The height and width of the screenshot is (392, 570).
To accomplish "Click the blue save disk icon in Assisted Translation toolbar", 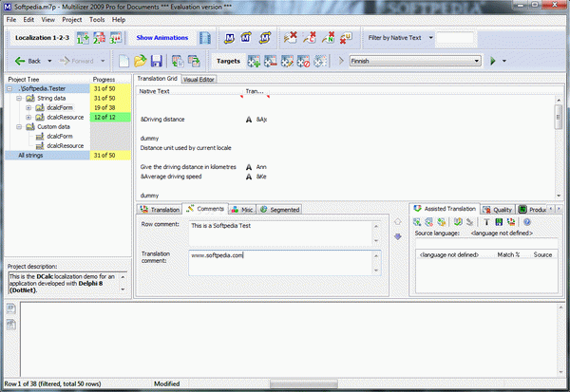I will 499,221.
